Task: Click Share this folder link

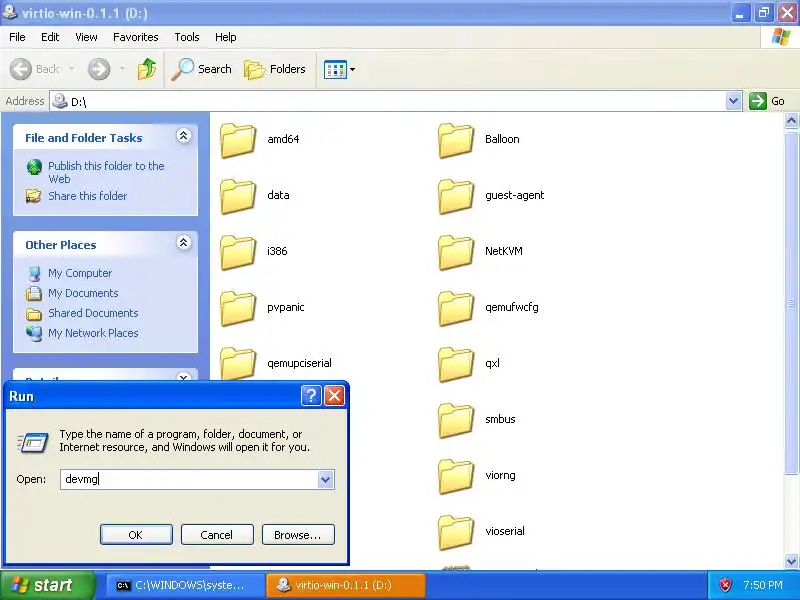Action: click(88, 196)
